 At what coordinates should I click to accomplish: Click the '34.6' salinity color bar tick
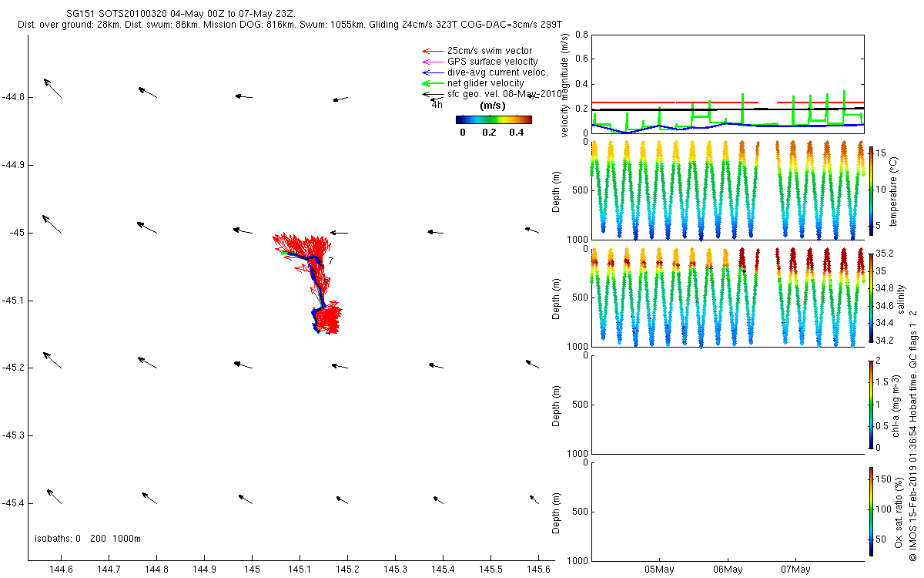[x=885, y=306]
